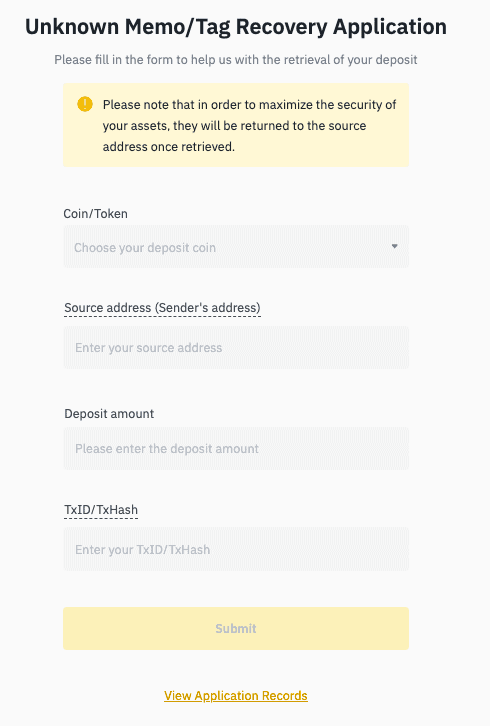
Task: Focus the 'Enter your source address' input
Action: tap(236, 348)
